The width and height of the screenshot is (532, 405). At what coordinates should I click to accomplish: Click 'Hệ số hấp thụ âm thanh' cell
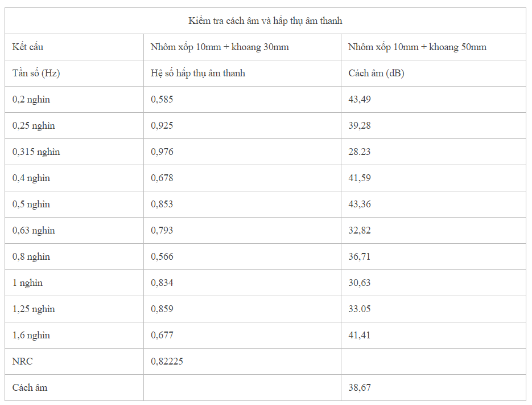[198, 73]
